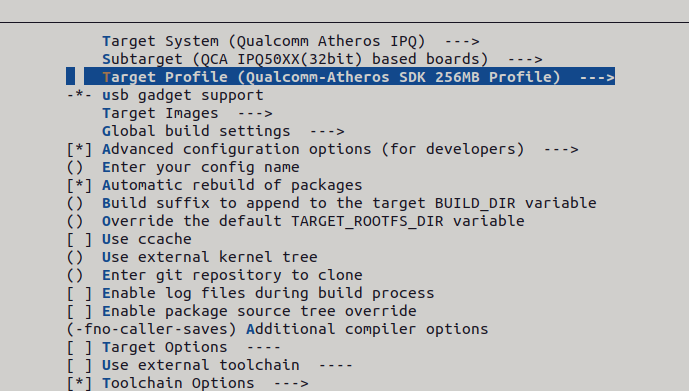Enable the Target Options checkbox
This screenshot has height=391, width=689.
point(80,348)
